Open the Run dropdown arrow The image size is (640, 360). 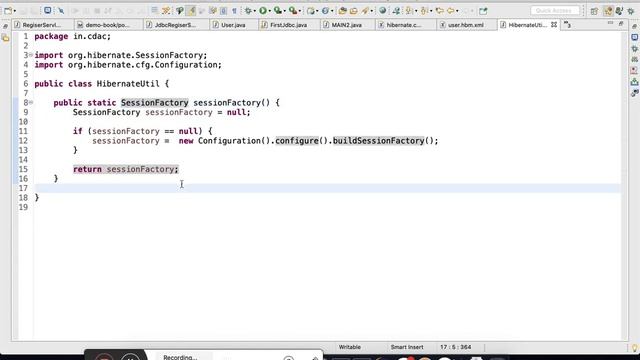[x=270, y=11]
